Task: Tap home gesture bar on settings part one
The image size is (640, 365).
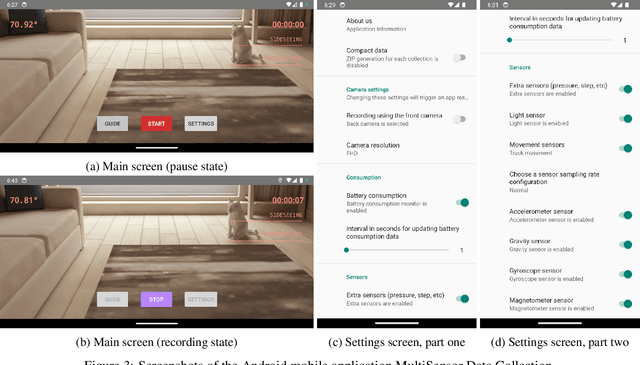Action: click(x=397, y=323)
